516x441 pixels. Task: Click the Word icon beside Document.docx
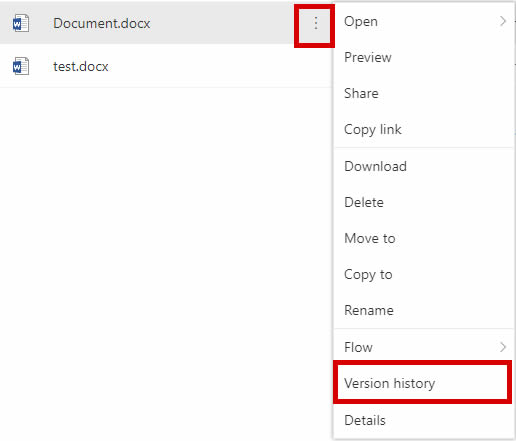pyautogui.click(x=21, y=23)
